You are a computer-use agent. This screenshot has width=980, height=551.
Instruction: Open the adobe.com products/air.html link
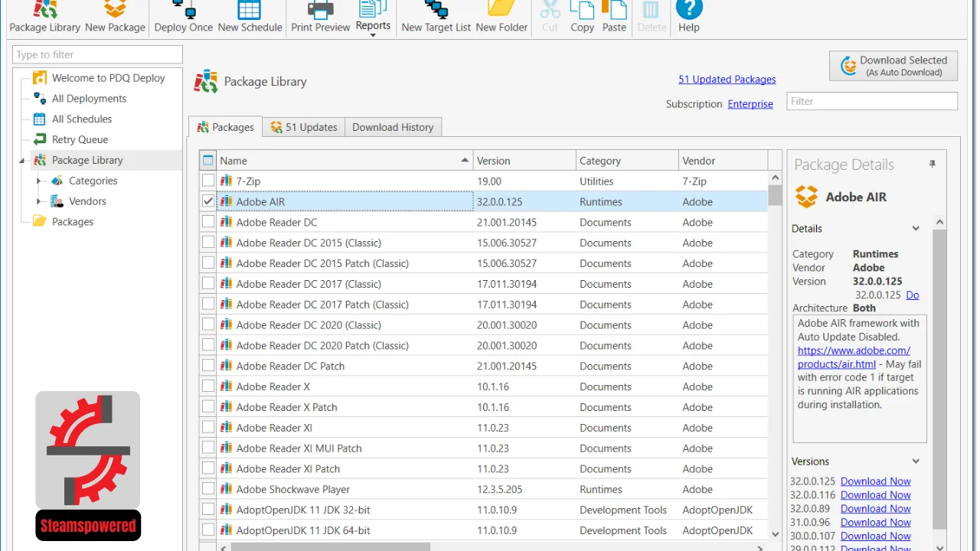pos(853,357)
